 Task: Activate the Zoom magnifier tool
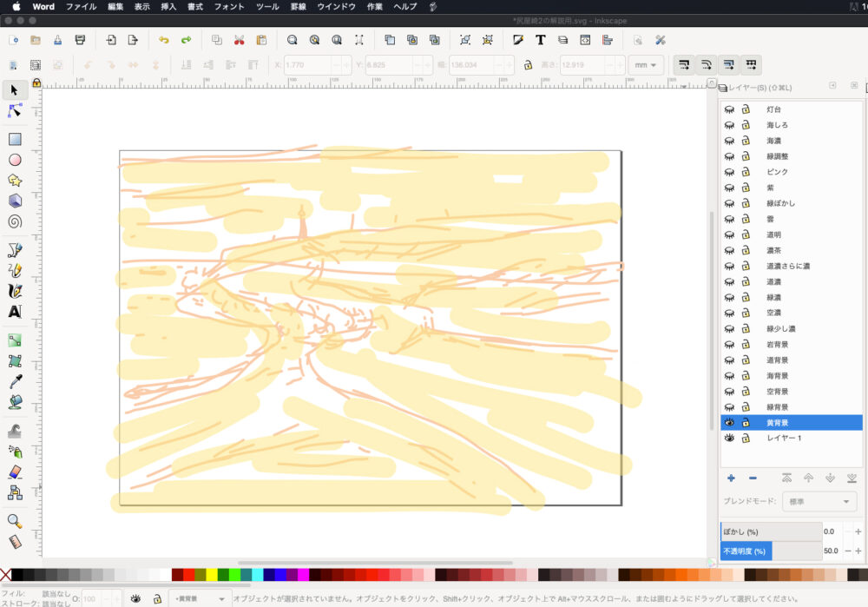point(15,521)
